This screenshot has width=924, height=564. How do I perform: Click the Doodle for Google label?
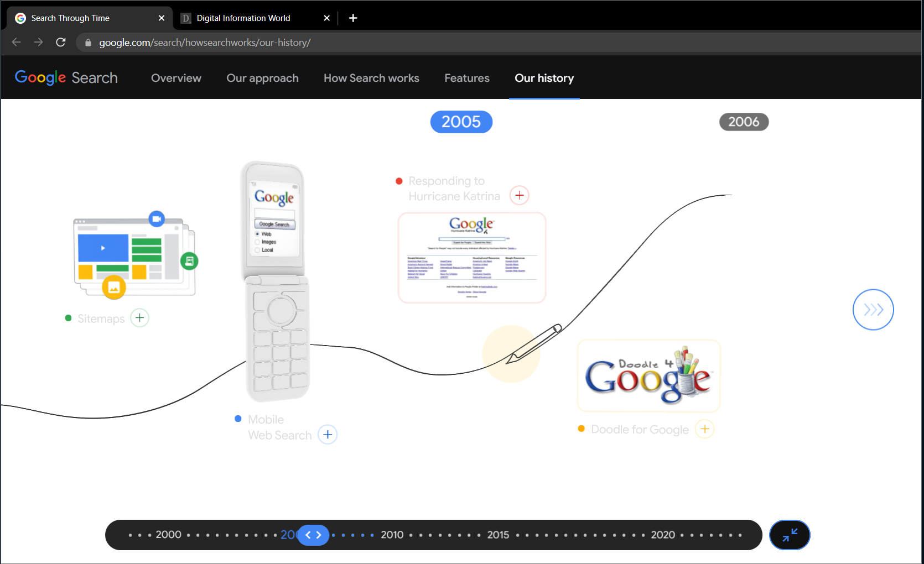click(640, 430)
